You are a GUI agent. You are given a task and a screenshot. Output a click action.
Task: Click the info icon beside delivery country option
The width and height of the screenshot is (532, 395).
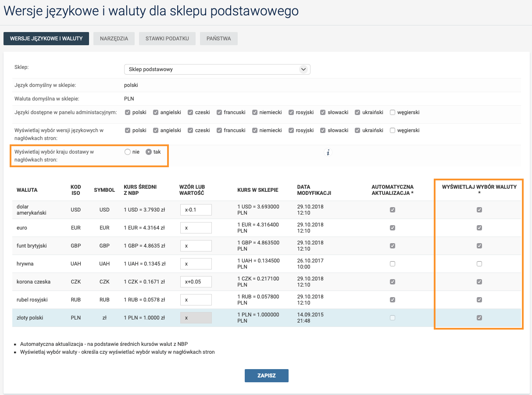click(328, 152)
